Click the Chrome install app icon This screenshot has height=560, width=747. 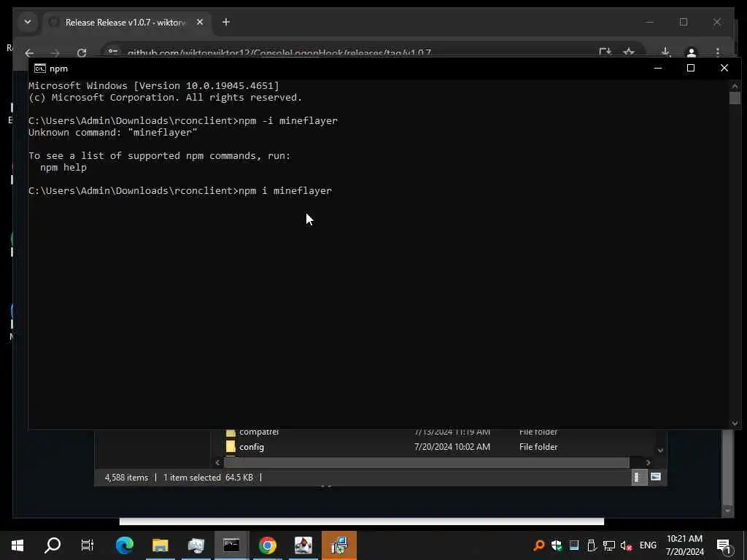[x=605, y=52]
